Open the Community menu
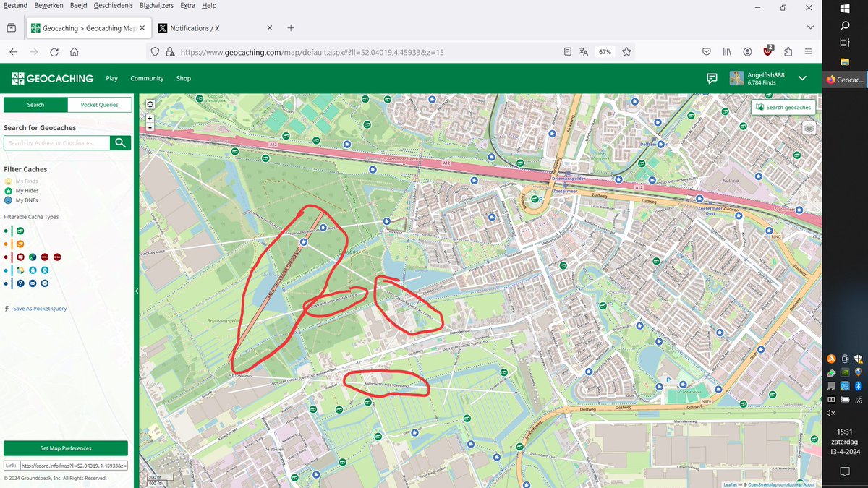 [x=147, y=78]
